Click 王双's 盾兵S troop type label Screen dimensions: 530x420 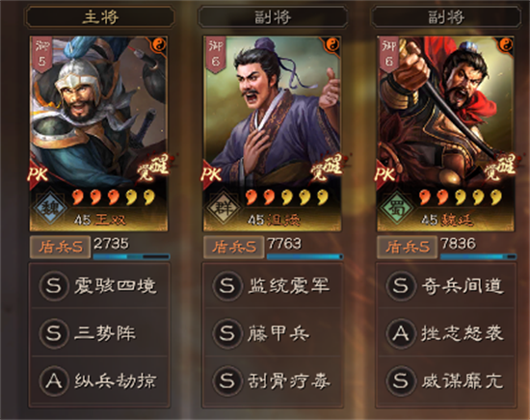click(x=60, y=247)
